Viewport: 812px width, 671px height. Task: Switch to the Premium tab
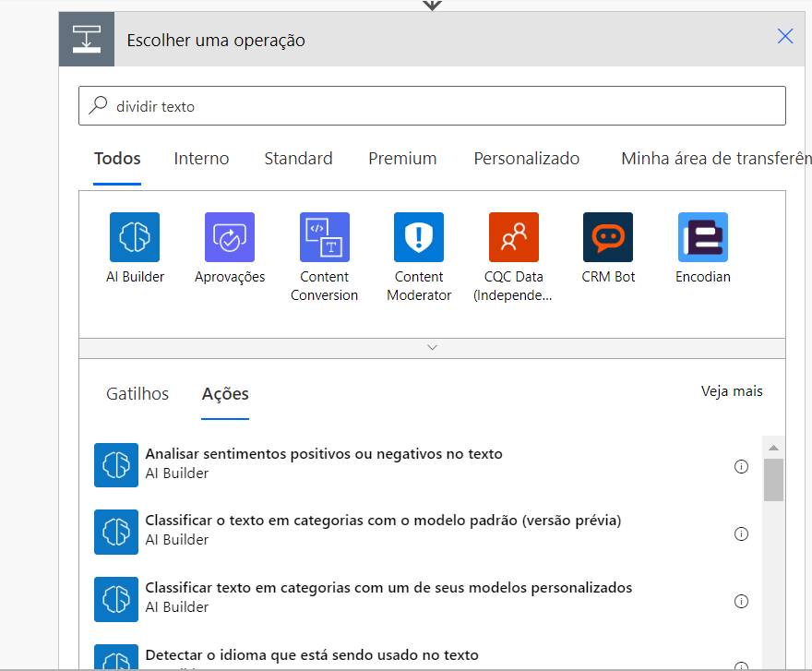click(402, 159)
